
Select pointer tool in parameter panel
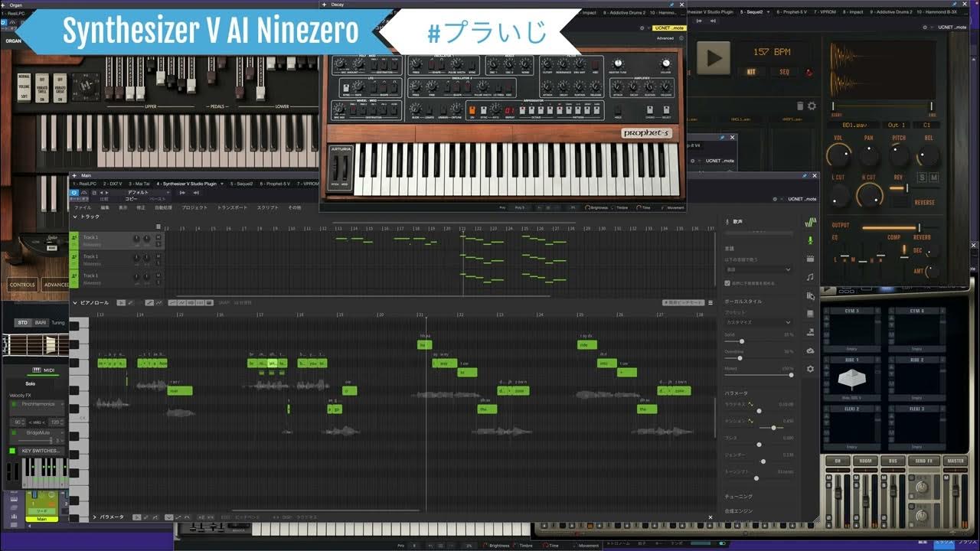click(x=137, y=517)
